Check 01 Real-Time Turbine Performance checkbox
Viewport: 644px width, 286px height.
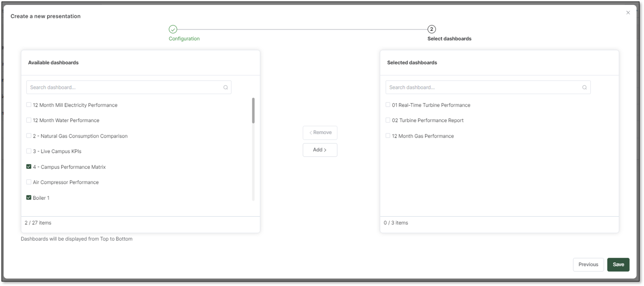point(388,105)
